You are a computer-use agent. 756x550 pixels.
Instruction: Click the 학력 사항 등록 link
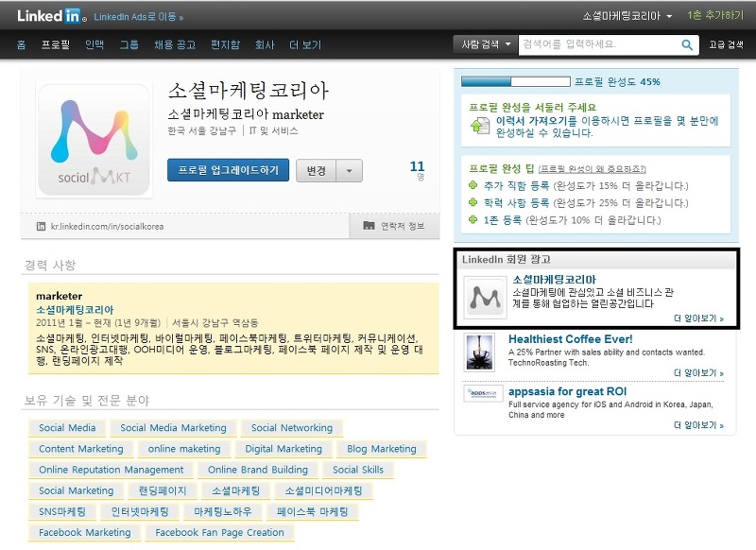[516, 203]
